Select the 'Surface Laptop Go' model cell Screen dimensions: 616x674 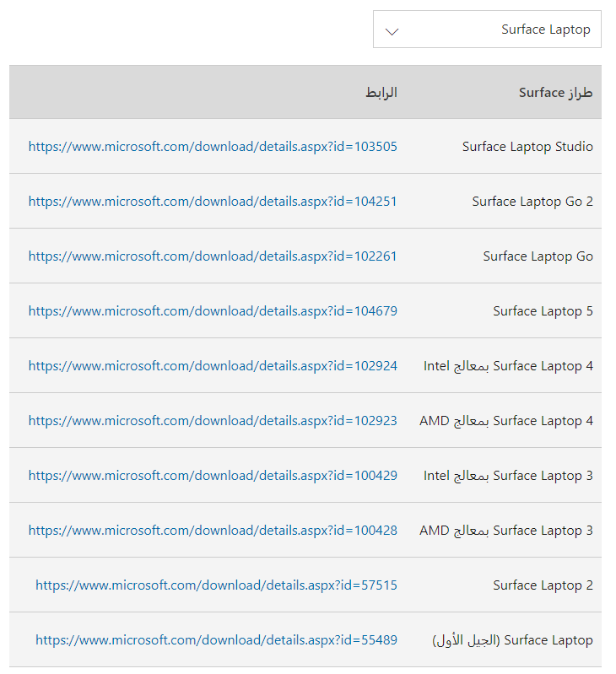click(x=538, y=256)
